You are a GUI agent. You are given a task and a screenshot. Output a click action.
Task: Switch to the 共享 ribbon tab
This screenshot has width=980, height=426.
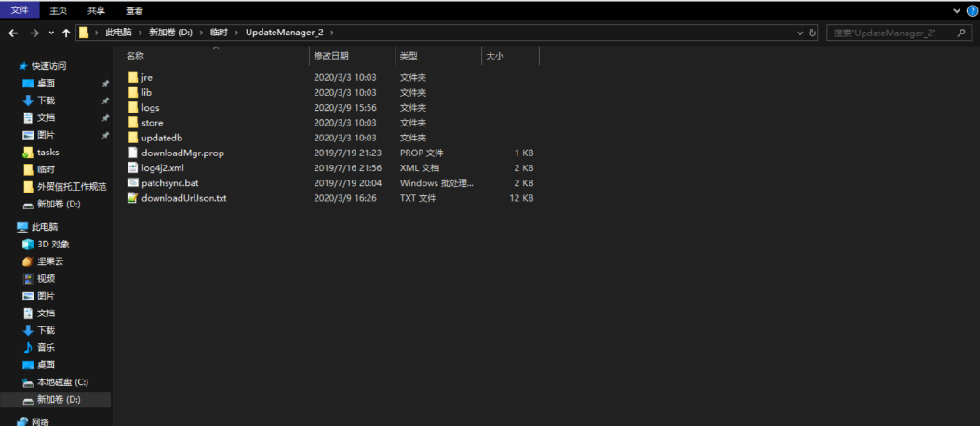point(96,10)
